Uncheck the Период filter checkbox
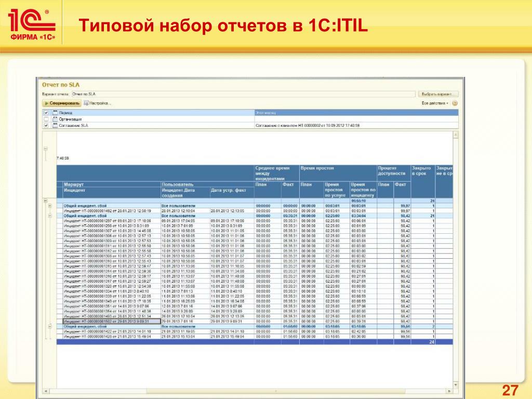 (46, 113)
